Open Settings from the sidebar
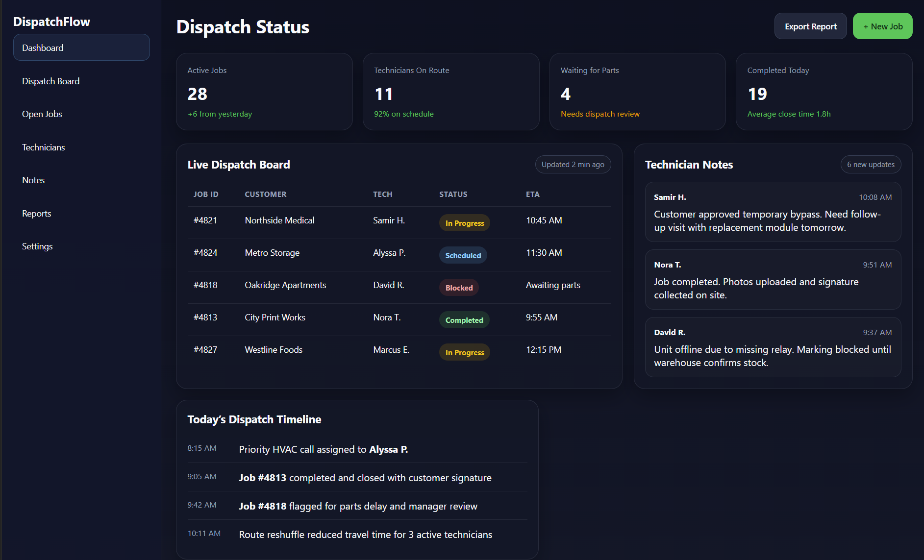The width and height of the screenshot is (924, 560). click(x=37, y=246)
